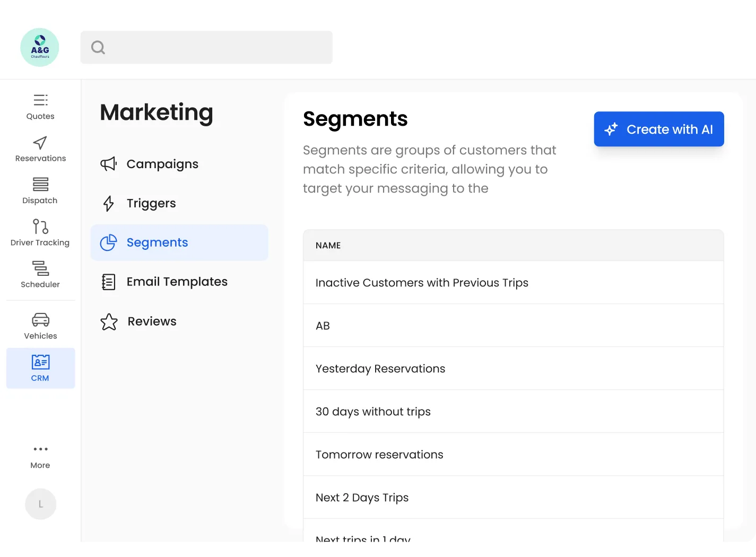756x557 pixels.
Task: Open the Next 2 Days Trips segment
Action: pos(514,498)
